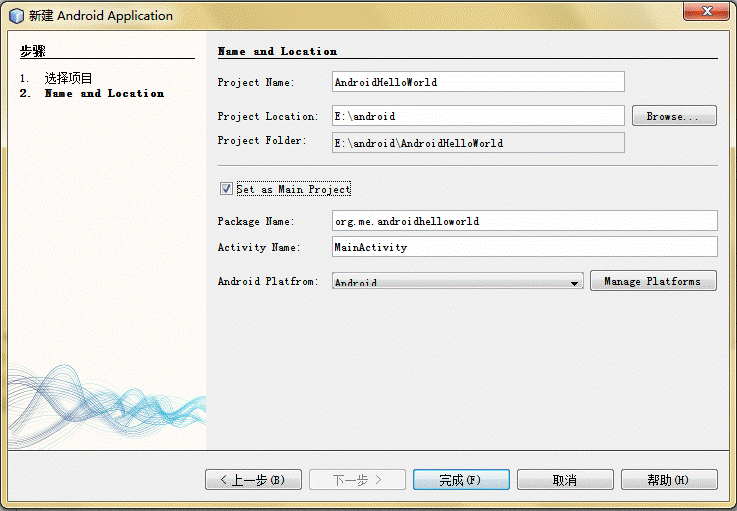Click the cube icon in the title bar
Screen dimensions: 737x511
(x=16, y=16)
